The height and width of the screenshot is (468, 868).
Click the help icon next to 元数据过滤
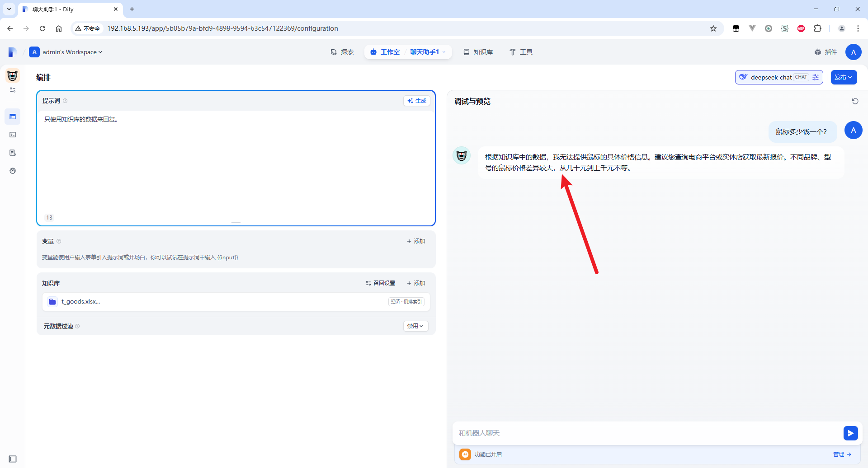tap(77, 326)
